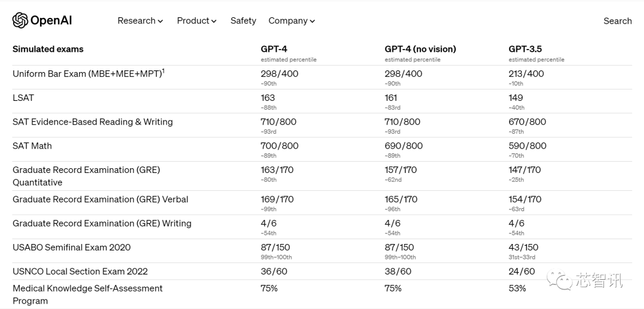Click the GPT-3.5 column header
Viewport: 644px width, 309px height.
525,49
